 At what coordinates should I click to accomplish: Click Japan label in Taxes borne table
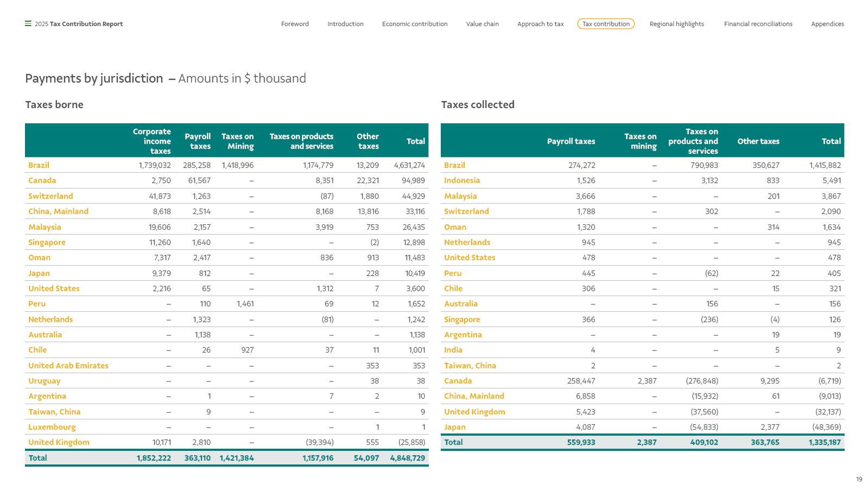(39, 273)
